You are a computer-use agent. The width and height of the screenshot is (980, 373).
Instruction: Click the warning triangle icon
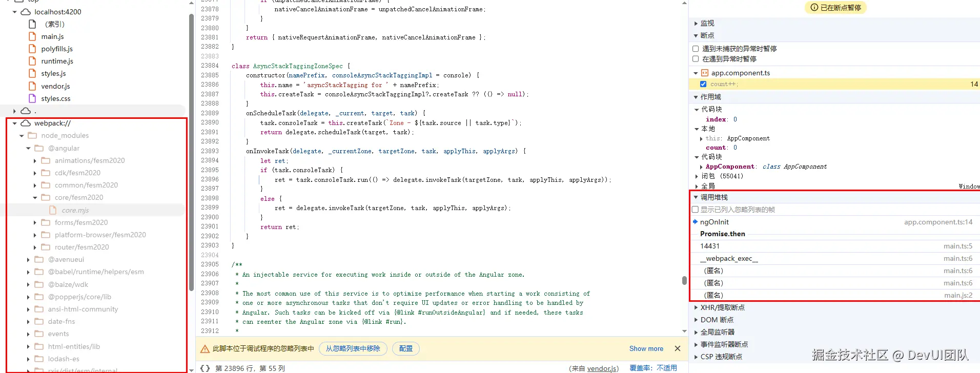[205, 349]
